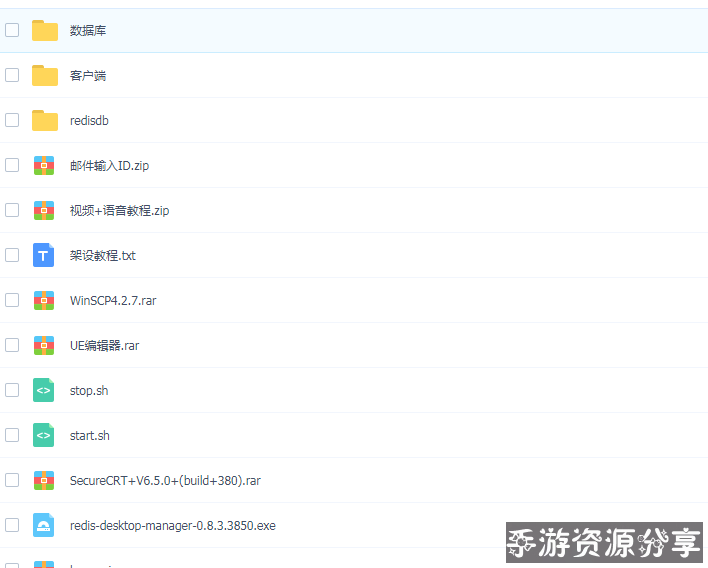Select the checkbox for 视频+语音教程.zip
Screen dimensions: 708x568
tap(12, 210)
